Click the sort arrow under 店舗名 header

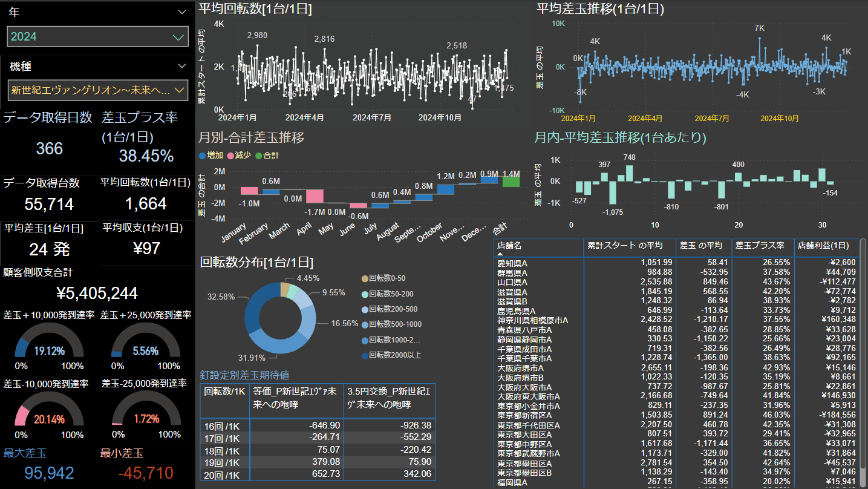tap(500, 254)
